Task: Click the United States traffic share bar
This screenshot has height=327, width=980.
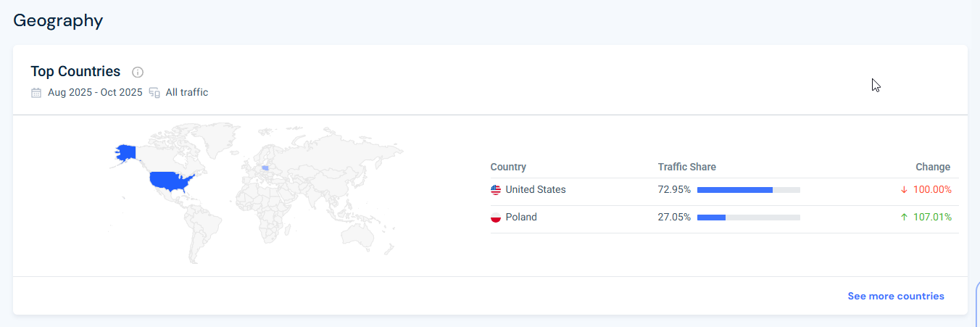Action: pos(748,190)
